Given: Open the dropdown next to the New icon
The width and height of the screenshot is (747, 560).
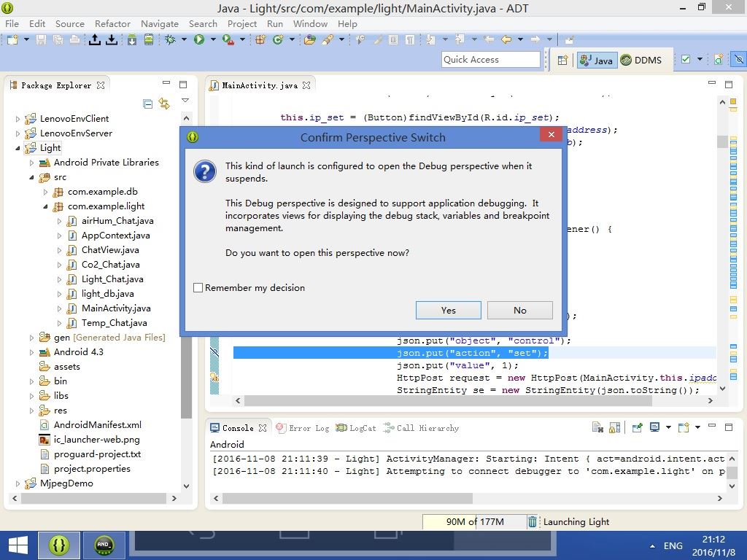Looking at the screenshot, I should pos(26,39).
